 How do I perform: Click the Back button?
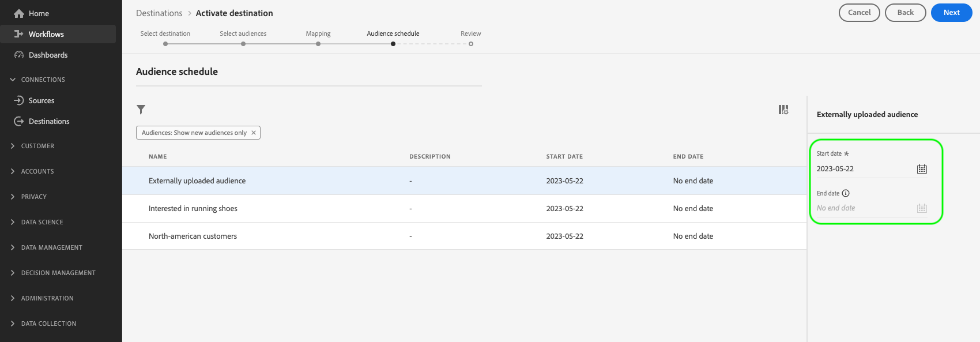pos(905,13)
